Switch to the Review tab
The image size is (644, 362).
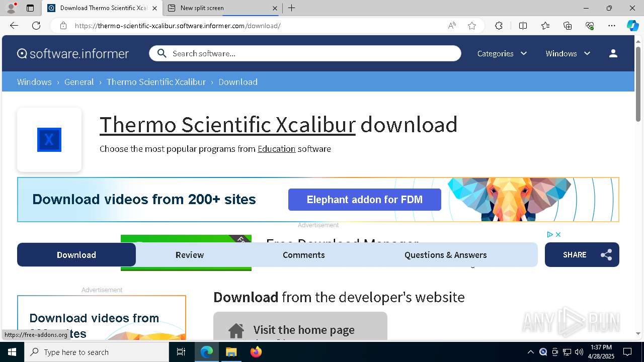point(190,255)
